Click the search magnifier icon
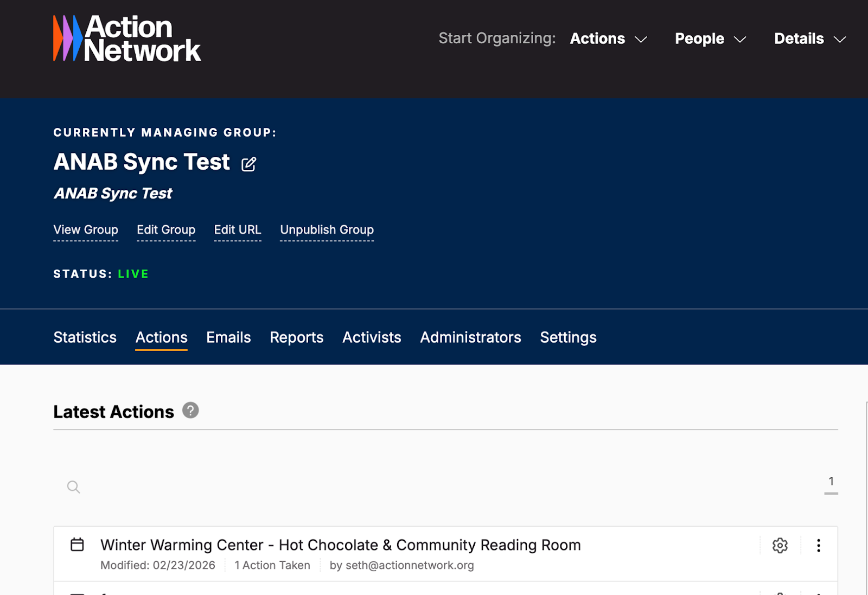 coord(73,487)
